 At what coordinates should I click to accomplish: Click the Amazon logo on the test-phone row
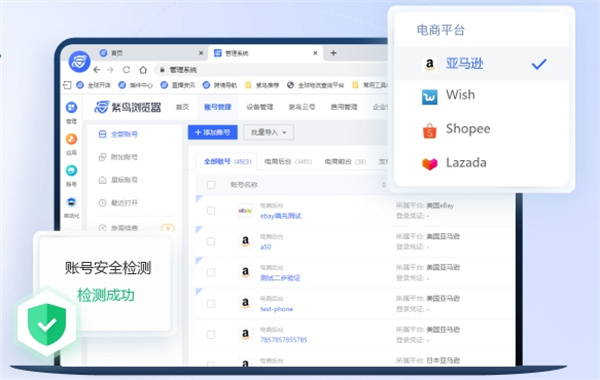tap(245, 303)
